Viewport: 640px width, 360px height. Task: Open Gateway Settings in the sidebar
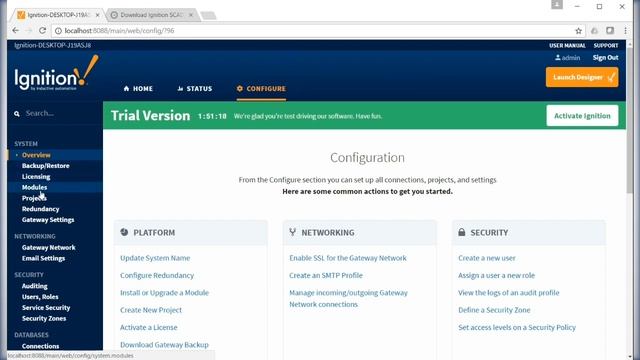click(x=48, y=220)
